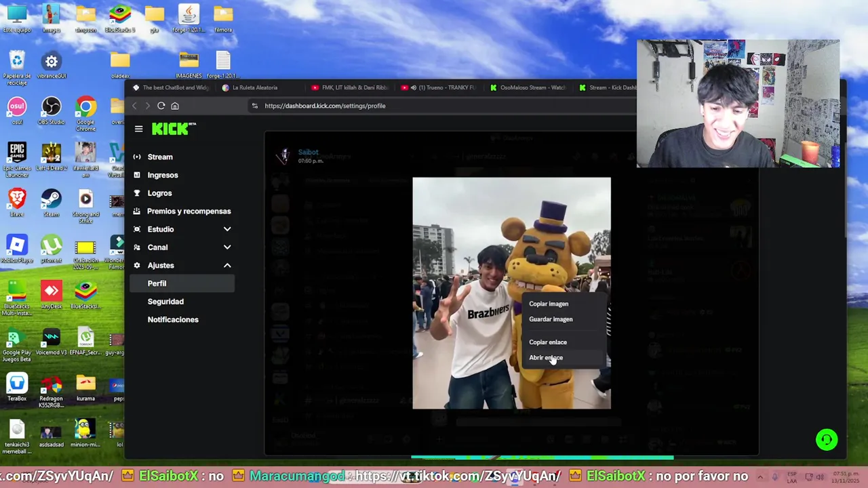The width and height of the screenshot is (868, 488).
Task: Open OBS Studio desktop icon
Action: coord(52,111)
